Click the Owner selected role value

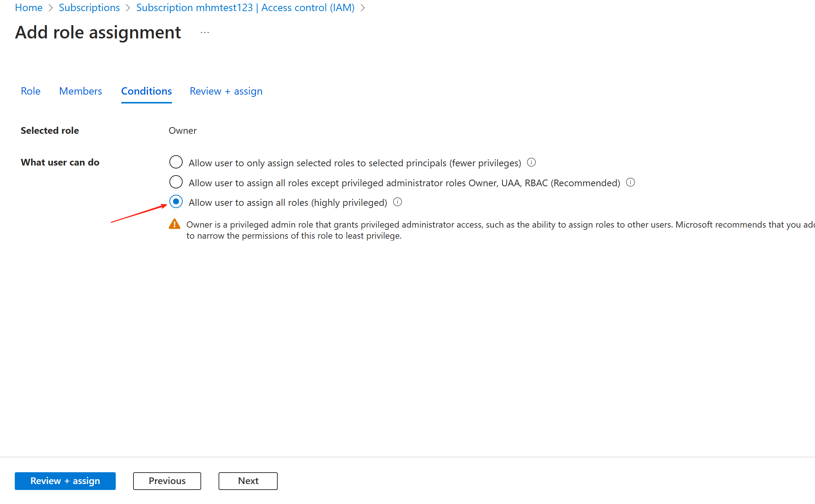(183, 130)
